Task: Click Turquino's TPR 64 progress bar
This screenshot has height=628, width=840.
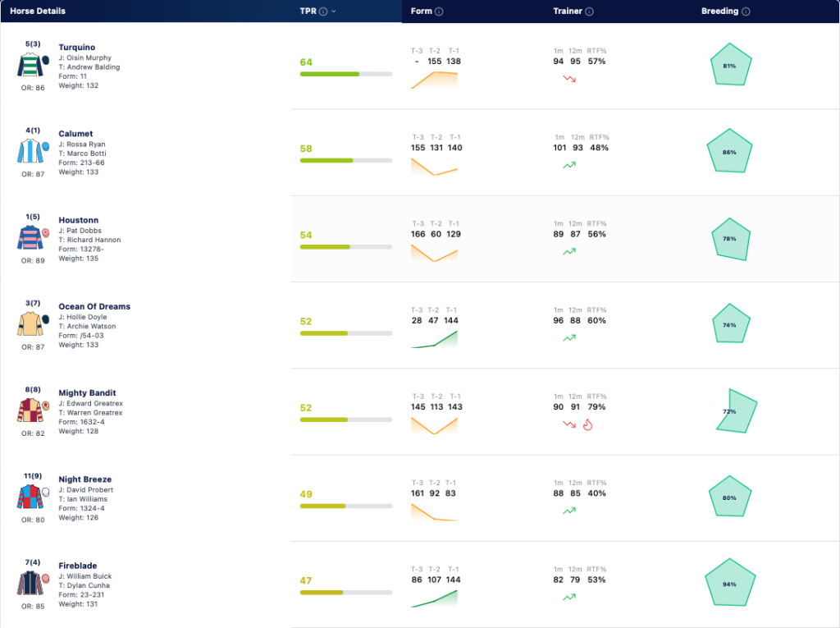Action: pos(346,74)
